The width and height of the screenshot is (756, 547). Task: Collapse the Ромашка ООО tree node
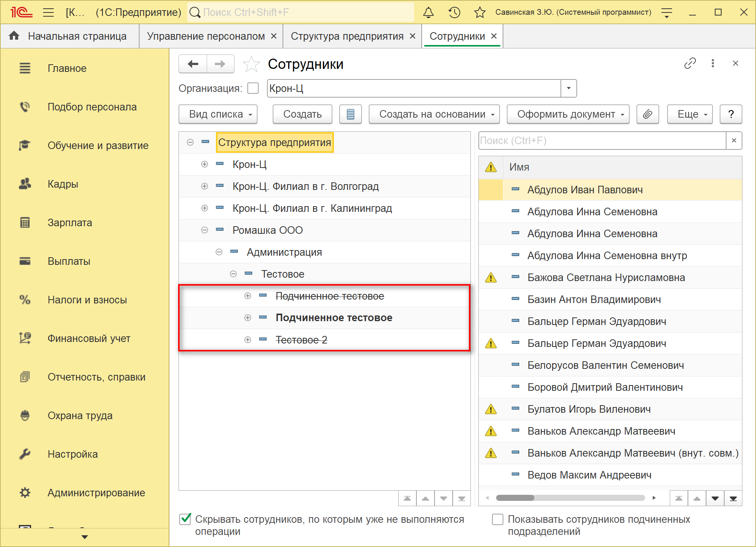click(205, 230)
